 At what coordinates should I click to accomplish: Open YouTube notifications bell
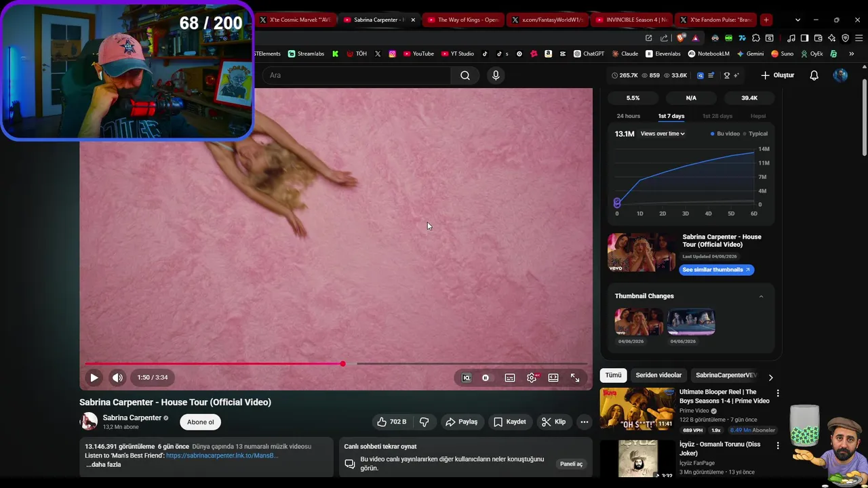814,75
